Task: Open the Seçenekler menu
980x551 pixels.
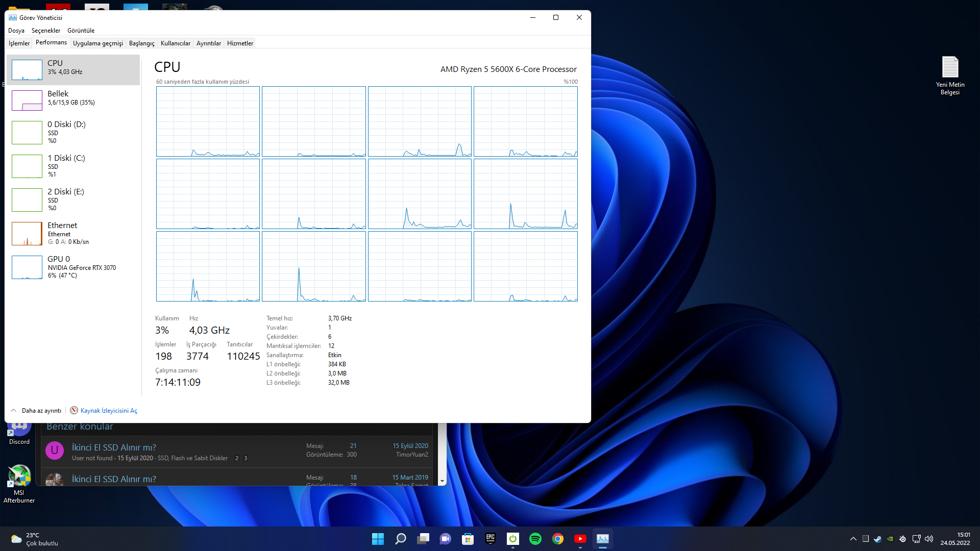Action: 46,31
